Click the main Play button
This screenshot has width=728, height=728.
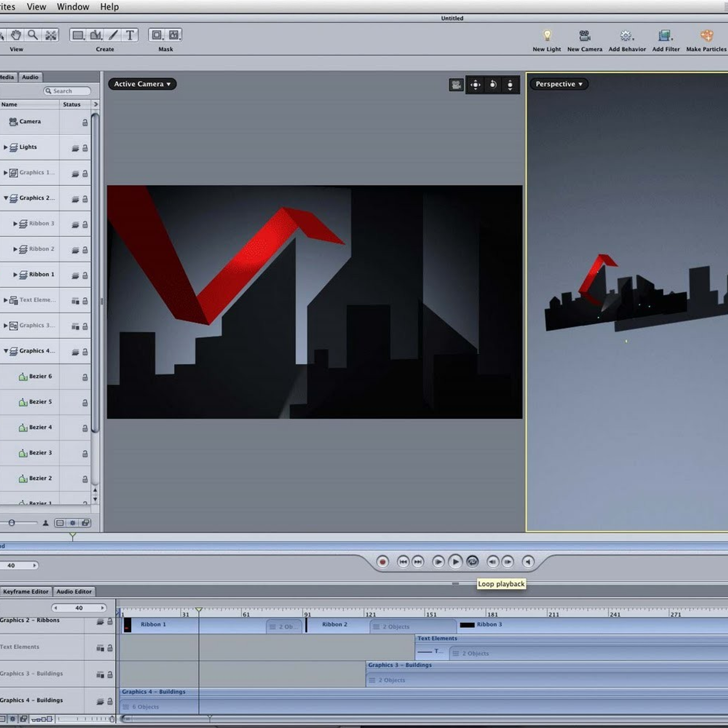[455, 562]
